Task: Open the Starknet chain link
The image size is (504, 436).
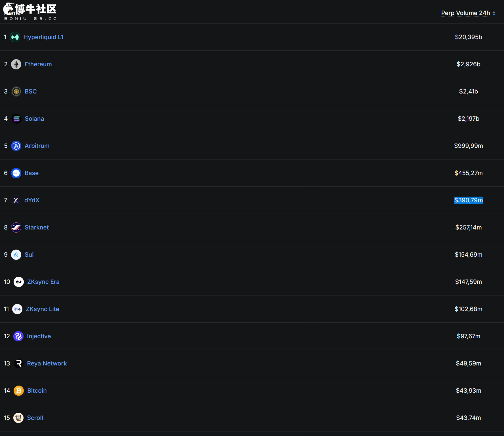Action: (37, 227)
